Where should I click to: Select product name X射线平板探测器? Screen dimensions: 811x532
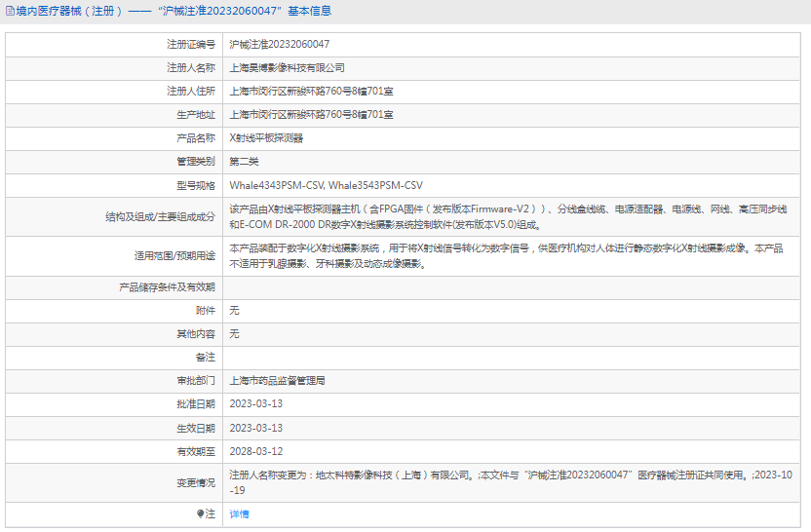pos(266,138)
